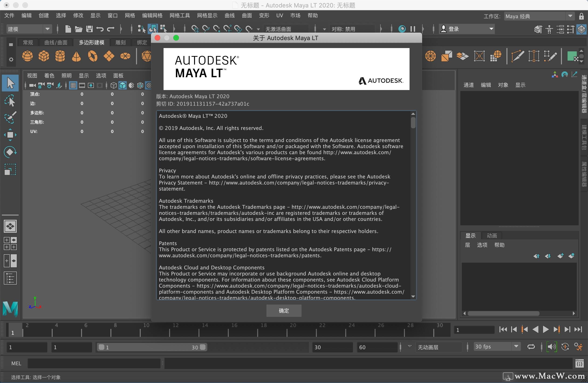The image size is (588, 383).
Task: Create a polygon cylinder from shelf
Action: click(60, 56)
